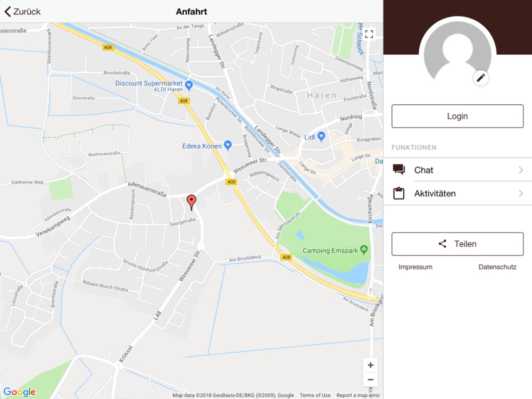532x399 pixels.
Task: Select the Camping Emspark marker
Action: [364, 250]
